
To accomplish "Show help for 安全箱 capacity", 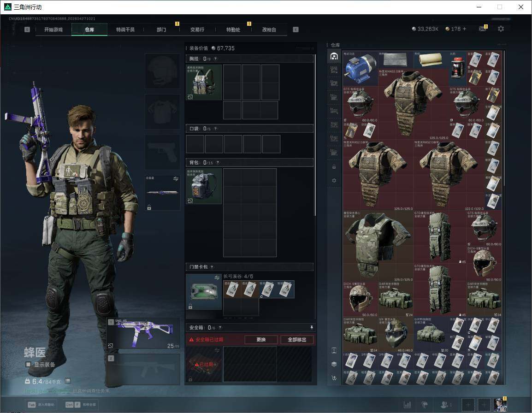I will (220, 327).
